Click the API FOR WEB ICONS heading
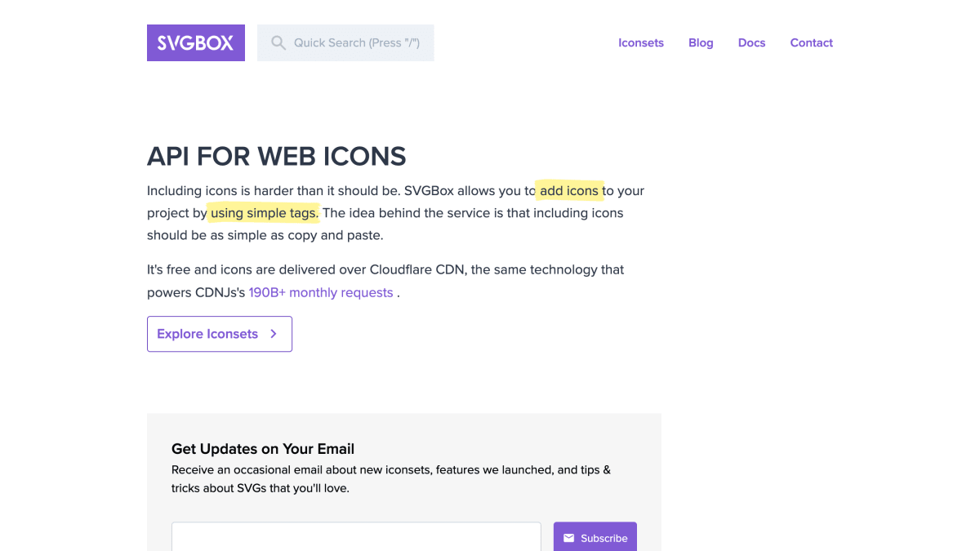Image resolution: width=980 pixels, height=551 pixels. [x=277, y=156]
